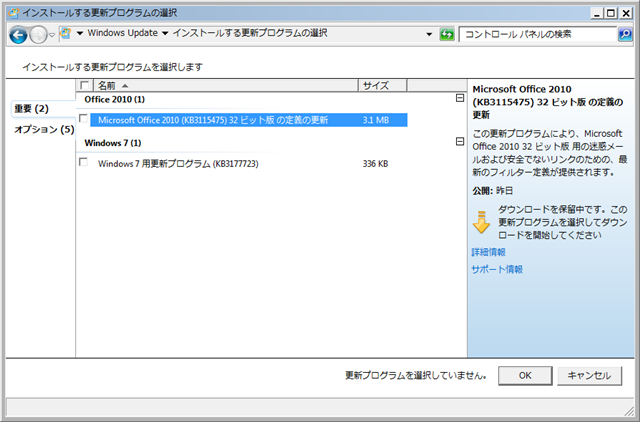Open the サポート情報 link

pos(497,269)
